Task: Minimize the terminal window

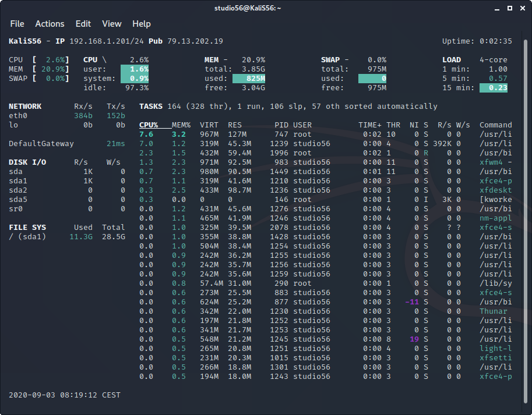Action: (496, 8)
